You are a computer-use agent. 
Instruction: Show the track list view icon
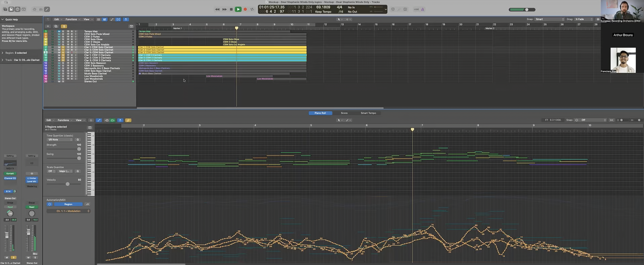pos(98,19)
